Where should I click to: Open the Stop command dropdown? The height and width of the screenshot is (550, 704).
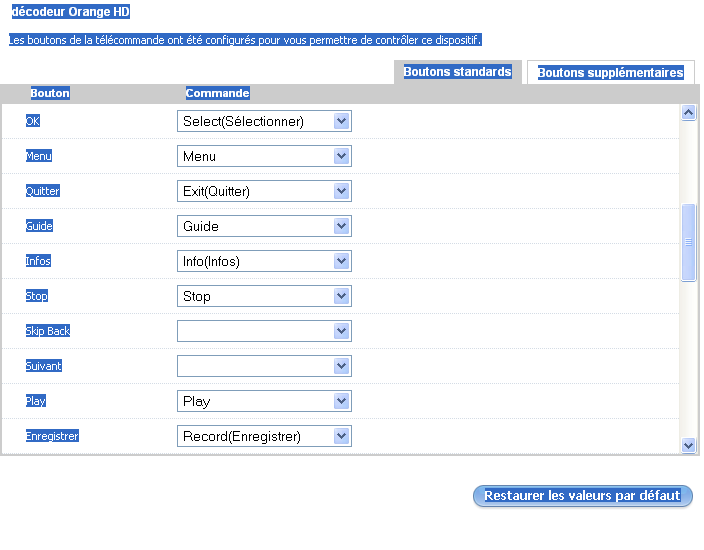coord(264,296)
